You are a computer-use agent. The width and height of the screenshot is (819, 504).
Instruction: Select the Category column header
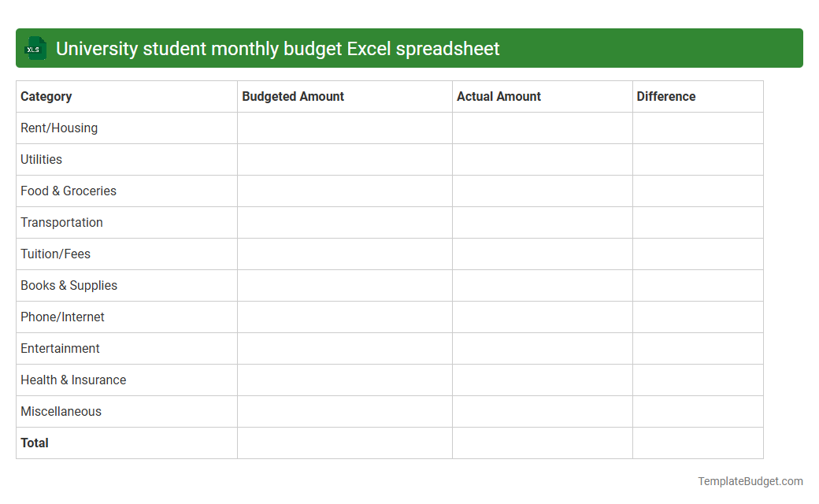(x=46, y=96)
